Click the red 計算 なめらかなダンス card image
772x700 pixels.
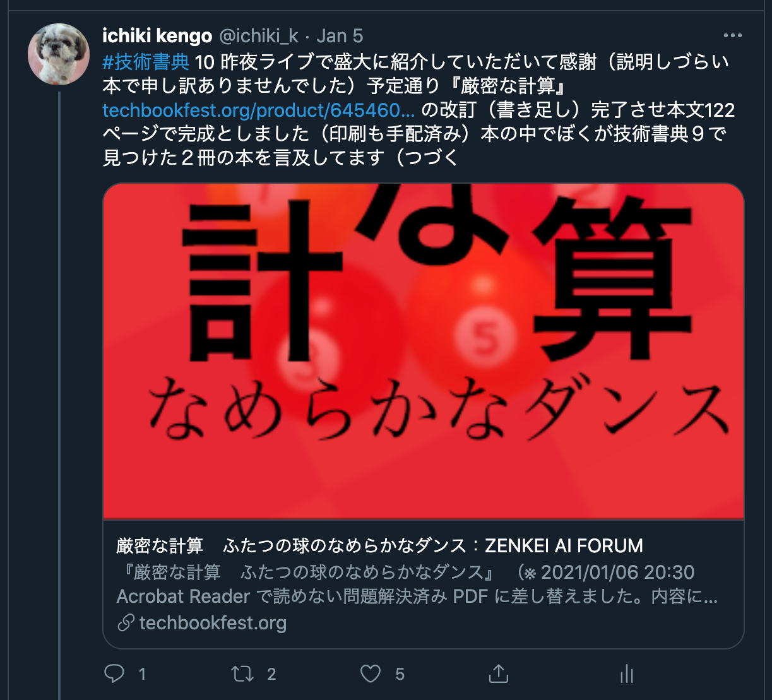point(424,351)
